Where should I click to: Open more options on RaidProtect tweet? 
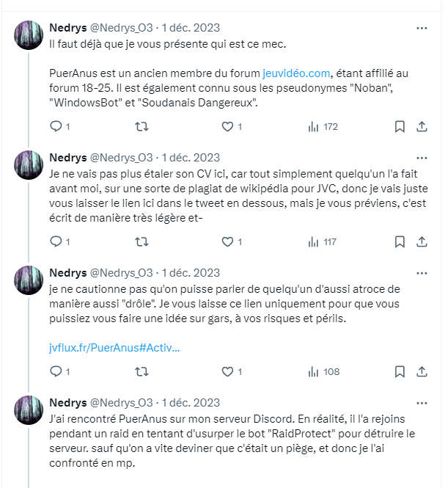coord(422,403)
